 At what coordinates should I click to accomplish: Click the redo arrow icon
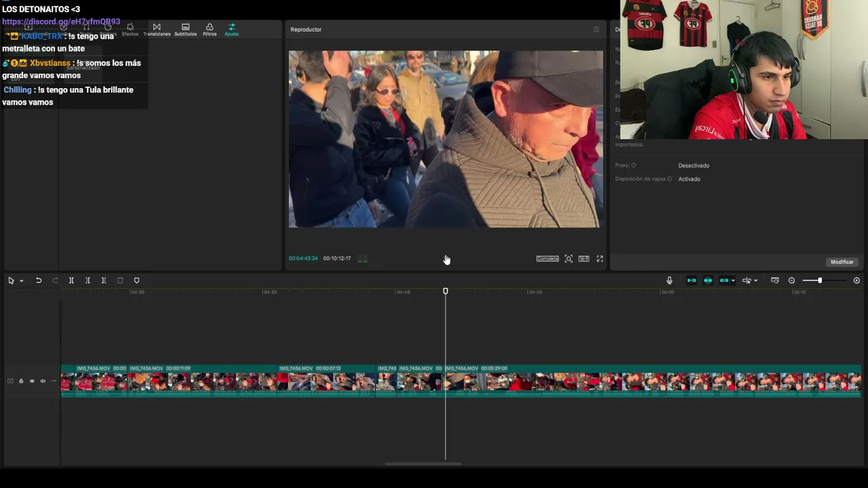pos(55,281)
